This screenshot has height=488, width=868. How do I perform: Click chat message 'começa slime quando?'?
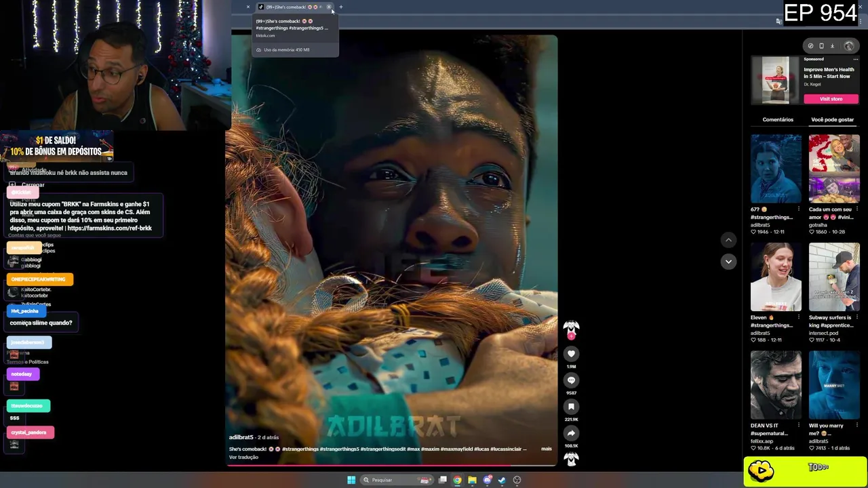coord(41,323)
